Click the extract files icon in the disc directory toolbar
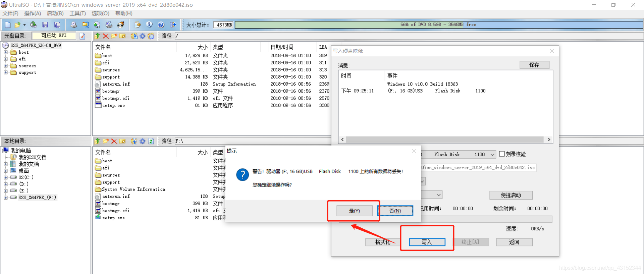Image resolution: width=644 pixels, height=274 pixels. click(x=134, y=36)
